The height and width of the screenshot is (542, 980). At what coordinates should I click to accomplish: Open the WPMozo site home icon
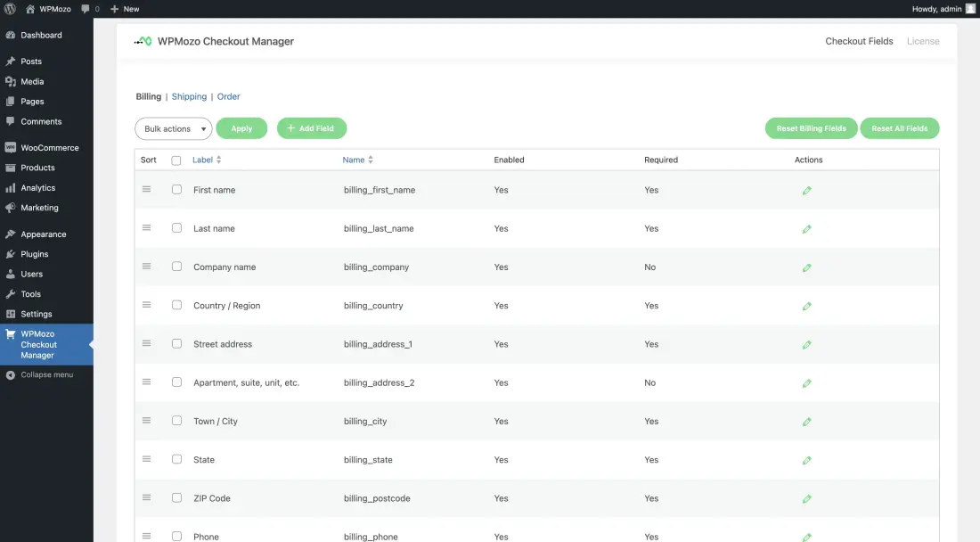(30, 9)
